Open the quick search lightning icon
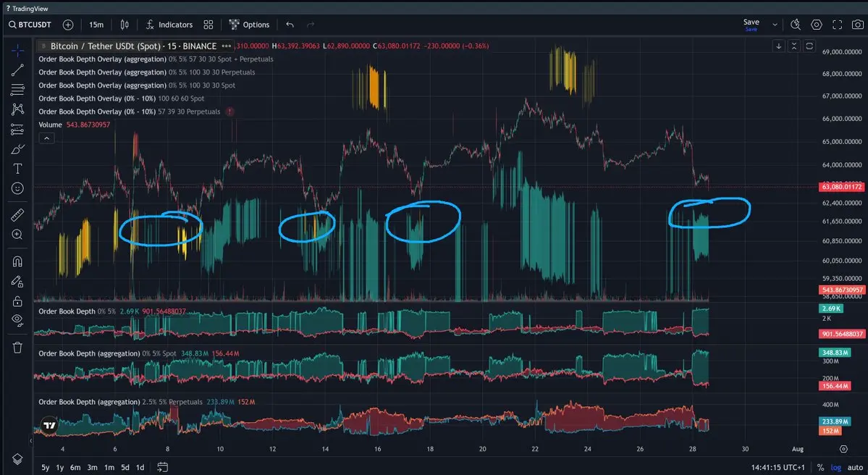 tap(796, 25)
